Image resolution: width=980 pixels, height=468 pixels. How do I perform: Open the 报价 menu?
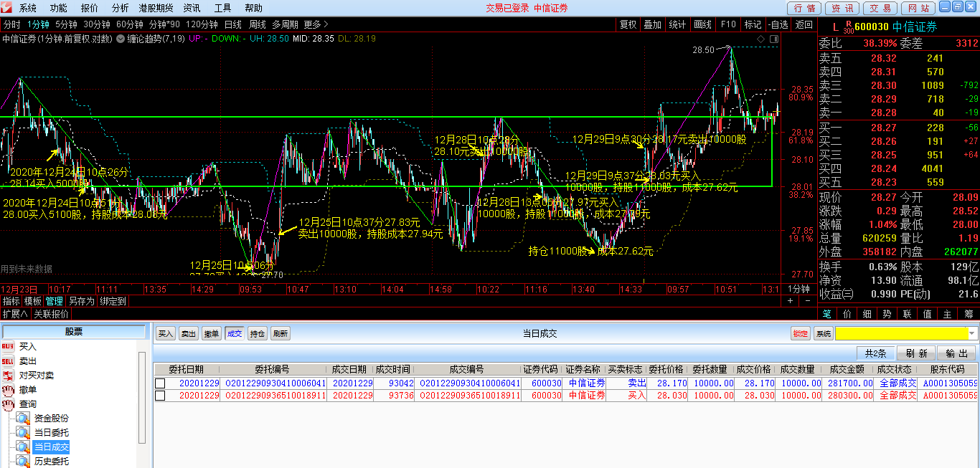(90, 8)
